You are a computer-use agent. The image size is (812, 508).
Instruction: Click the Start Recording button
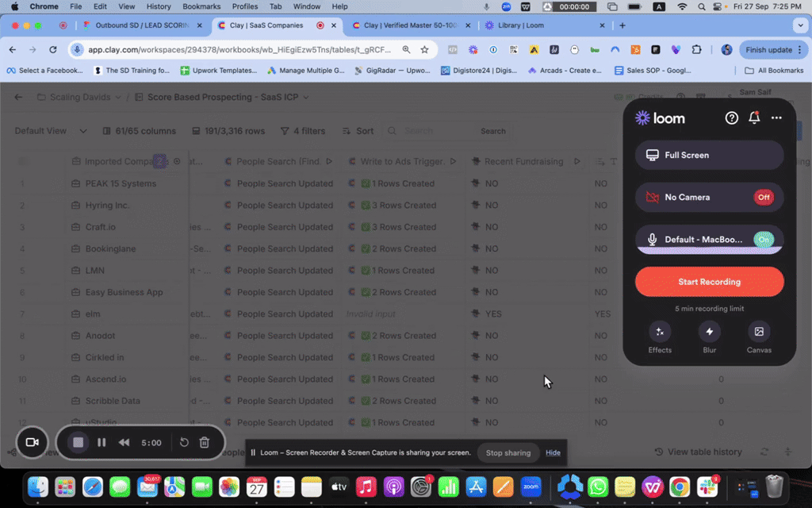pyautogui.click(x=709, y=282)
